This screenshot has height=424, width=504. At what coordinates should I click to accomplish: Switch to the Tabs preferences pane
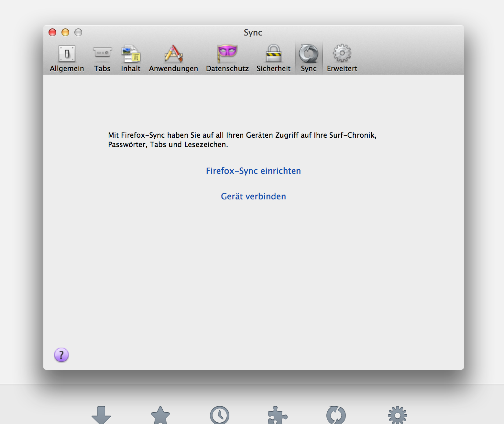tap(102, 58)
